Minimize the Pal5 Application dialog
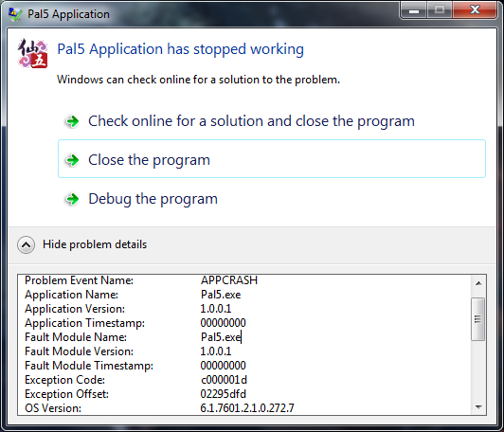This screenshot has width=504, height=432. (414, 10)
